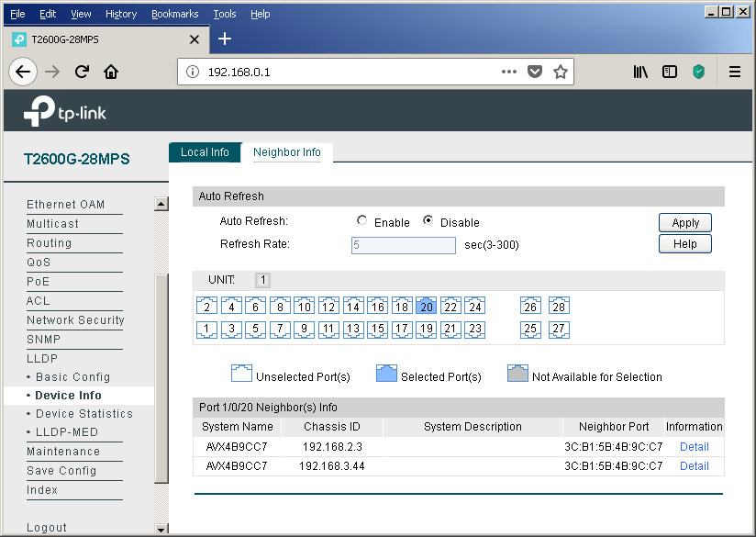The width and height of the screenshot is (756, 537).
Task: Select port 27 icon
Action: tap(559, 330)
